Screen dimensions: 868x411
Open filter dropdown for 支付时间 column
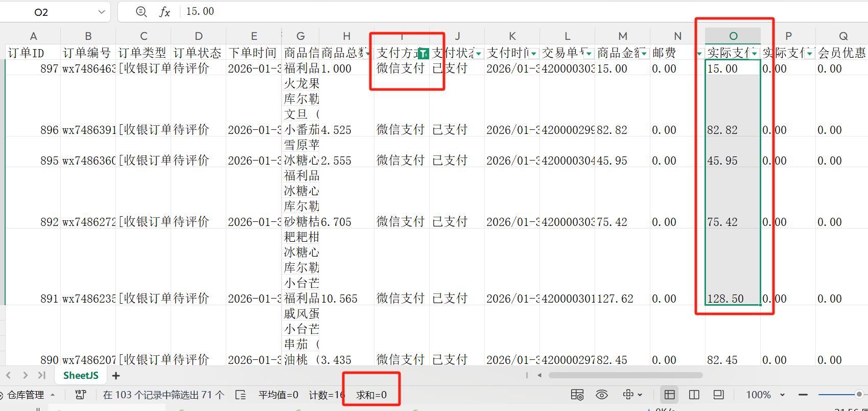point(533,54)
